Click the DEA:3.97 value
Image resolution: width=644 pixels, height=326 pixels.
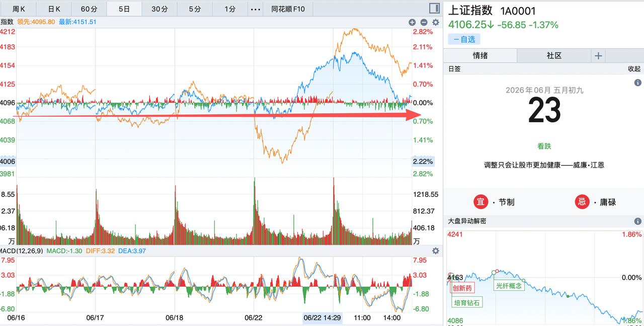tap(132, 251)
